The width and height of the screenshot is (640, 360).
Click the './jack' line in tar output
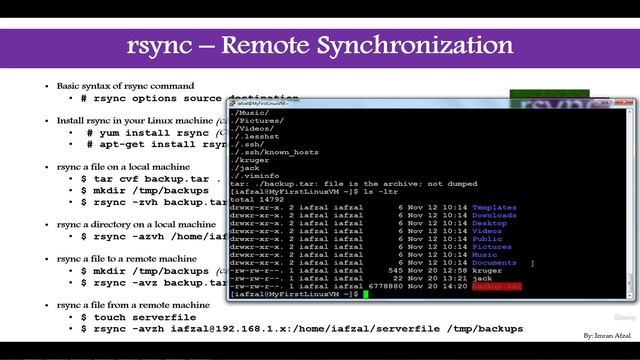tap(244, 168)
